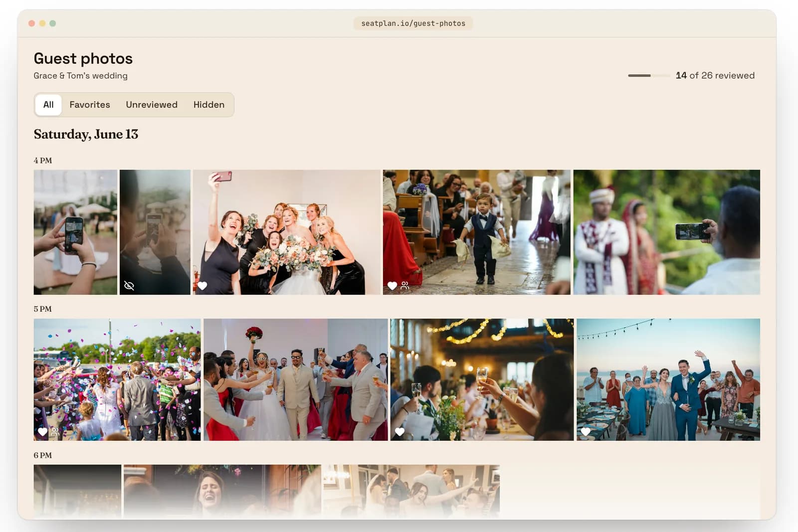Open the dark leftmost photo under 6 PM
The height and width of the screenshot is (532, 798).
(x=77, y=491)
